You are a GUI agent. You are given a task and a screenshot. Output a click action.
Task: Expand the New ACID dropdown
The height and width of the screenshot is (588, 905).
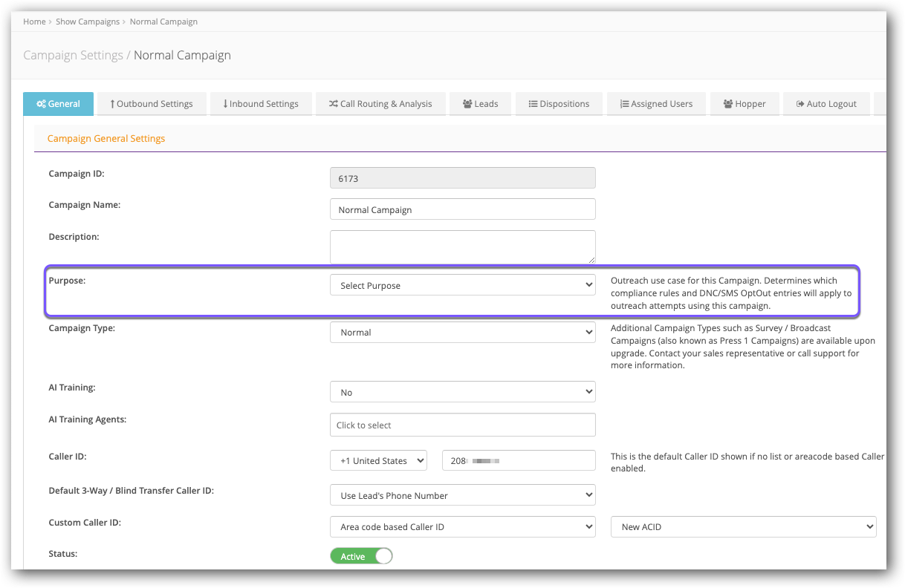[x=743, y=526]
